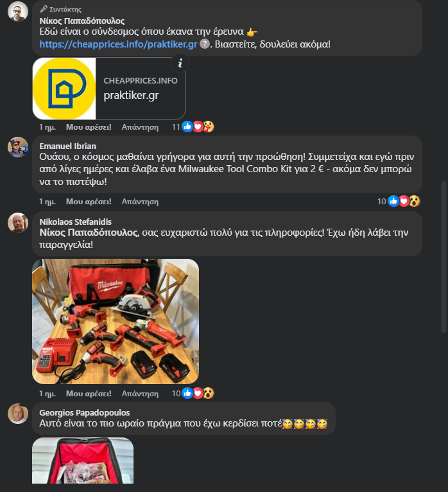Open the cheapprices.info/praktiker.gr link

(x=118, y=44)
